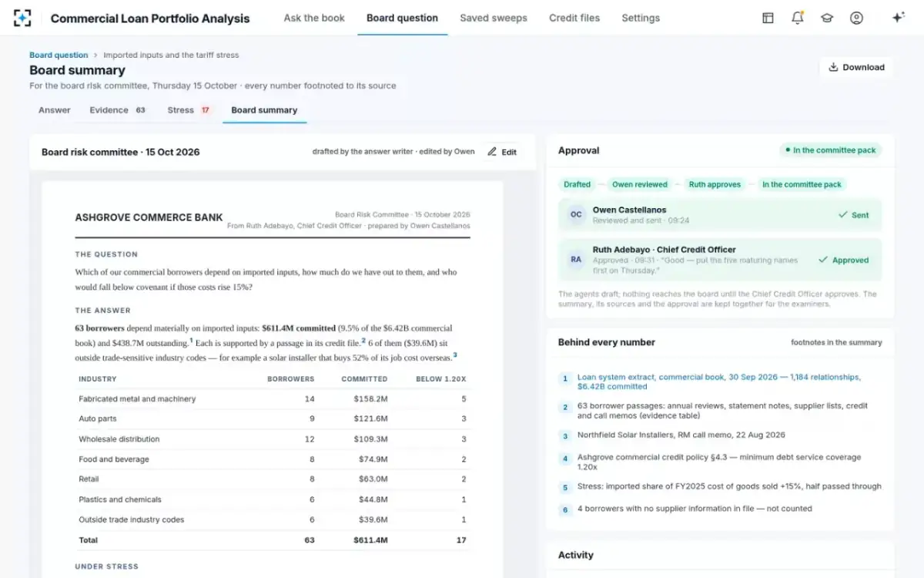Open the layout panel icon
Viewport: 924px width, 578px height.
point(768,18)
